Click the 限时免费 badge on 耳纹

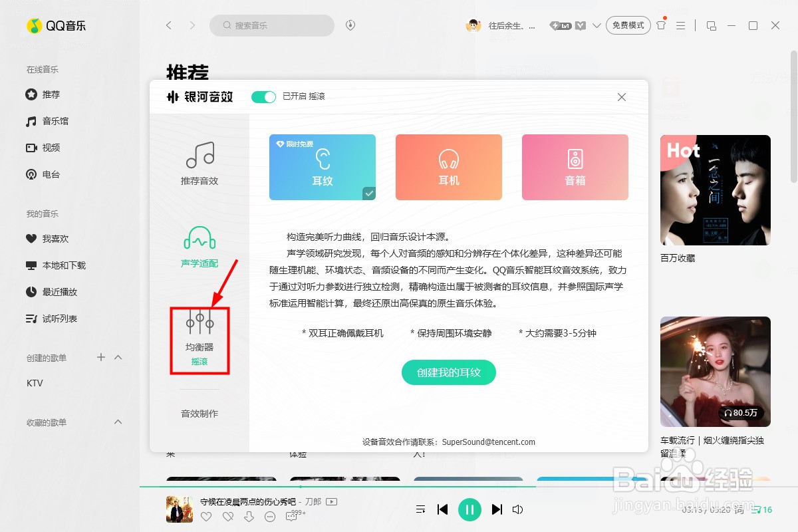point(295,144)
